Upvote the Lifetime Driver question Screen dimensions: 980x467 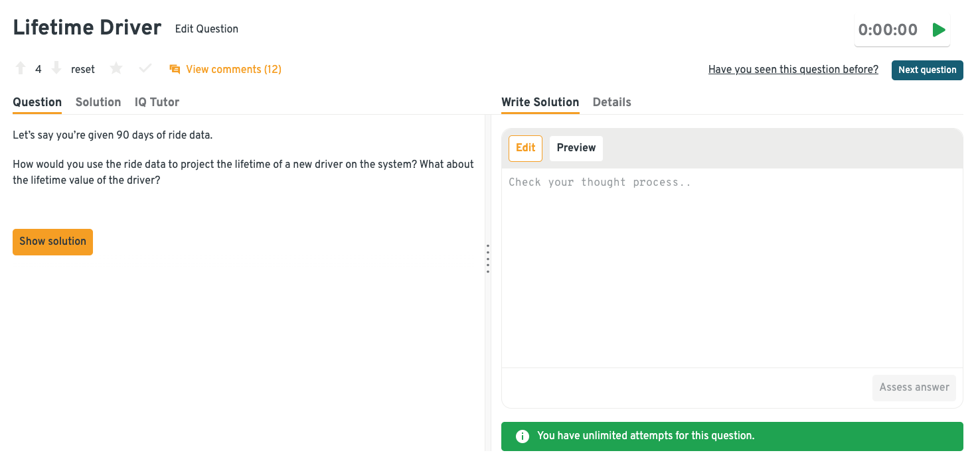tap(21, 68)
